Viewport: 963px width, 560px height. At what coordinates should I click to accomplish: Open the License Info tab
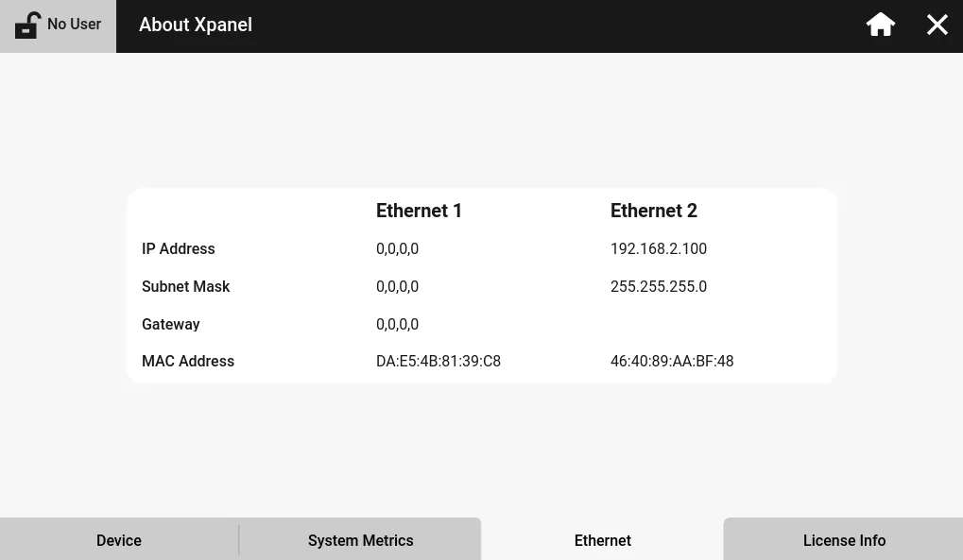click(844, 540)
